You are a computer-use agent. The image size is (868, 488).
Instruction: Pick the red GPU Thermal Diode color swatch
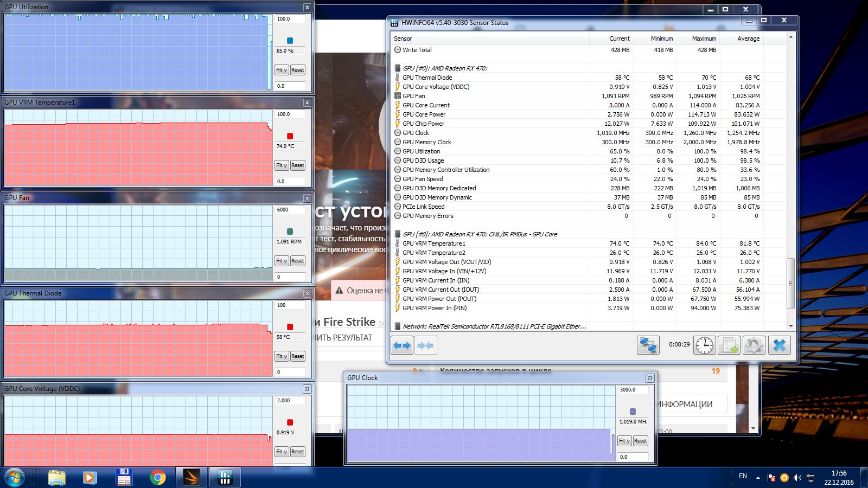(290, 327)
